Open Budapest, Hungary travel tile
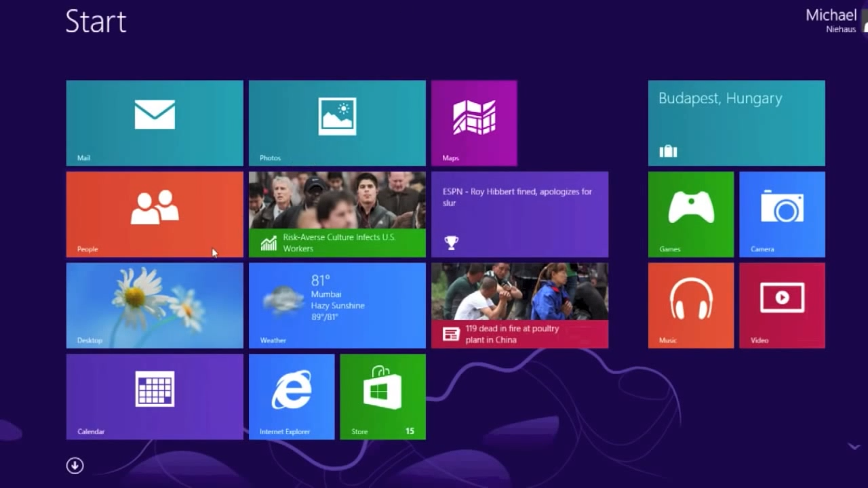Screen dimensions: 868x488 (736, 123)
